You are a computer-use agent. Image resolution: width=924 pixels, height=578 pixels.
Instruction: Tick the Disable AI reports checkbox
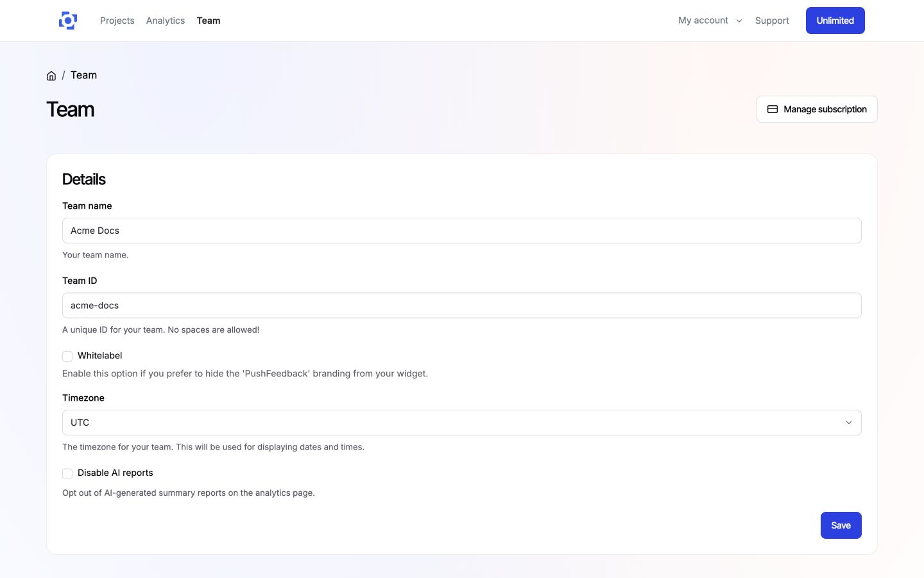[x=67, y=473]
